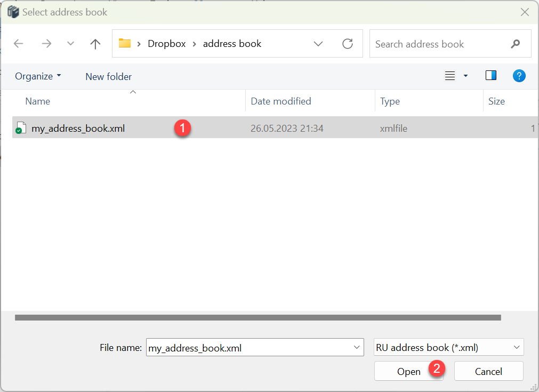Click the New folder button
The height and width of the screenshot is (392, 539).
point(108,76)
